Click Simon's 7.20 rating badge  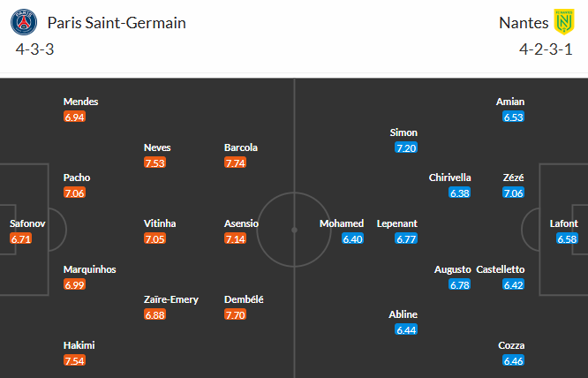406,147
